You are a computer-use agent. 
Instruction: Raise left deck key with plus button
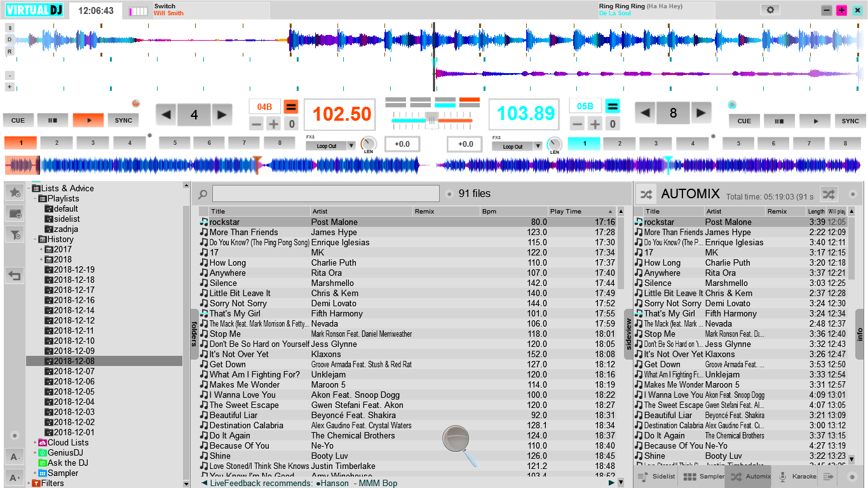(x=273, y=124)
